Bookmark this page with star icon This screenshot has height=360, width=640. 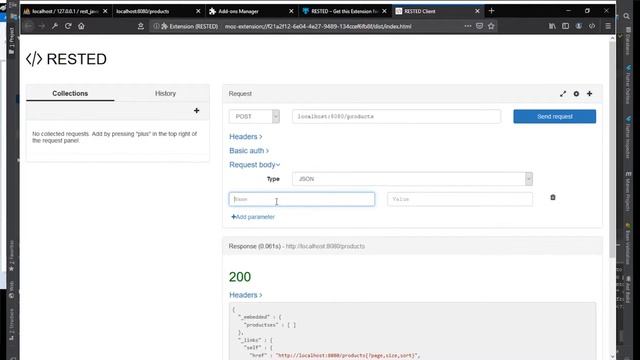point(491,26)
